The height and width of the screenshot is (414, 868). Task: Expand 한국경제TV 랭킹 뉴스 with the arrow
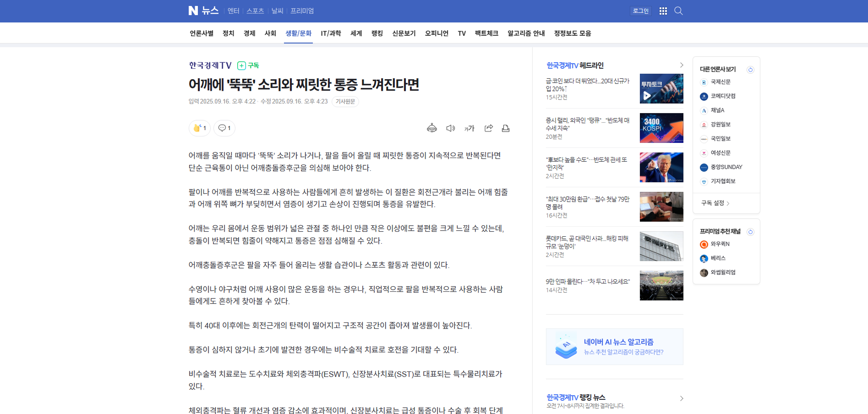681,398
